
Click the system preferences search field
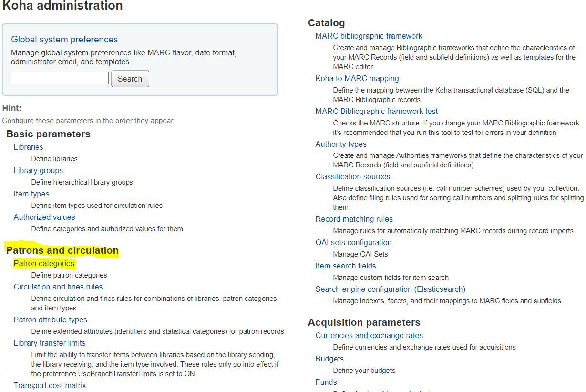(60, 78)
